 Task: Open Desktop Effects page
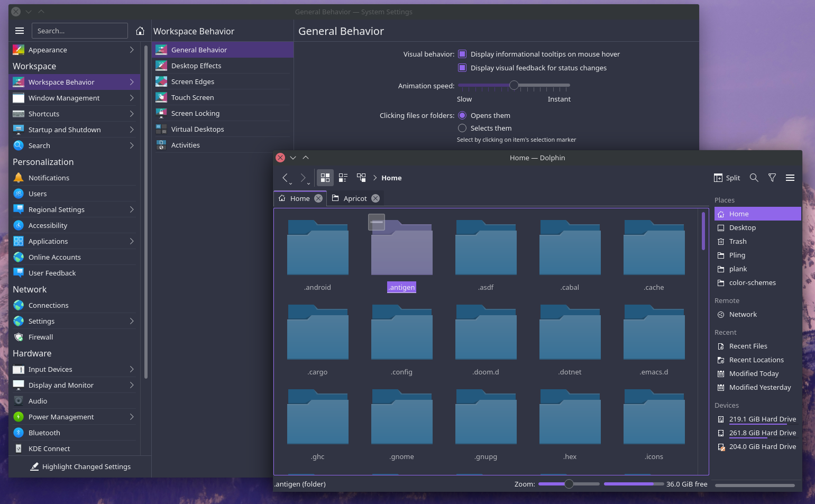click(x=223, y=66)
